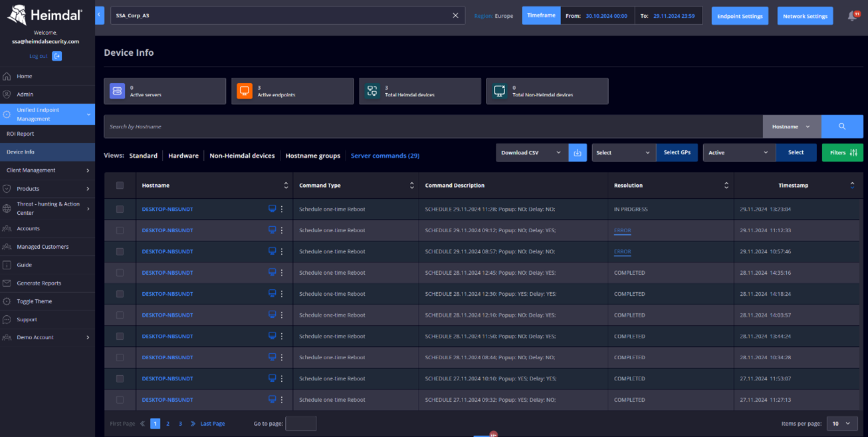Screen dimensions: 868x437
Task: Click monitor icon in 11:12:33 row
Action: coord(272,230)
